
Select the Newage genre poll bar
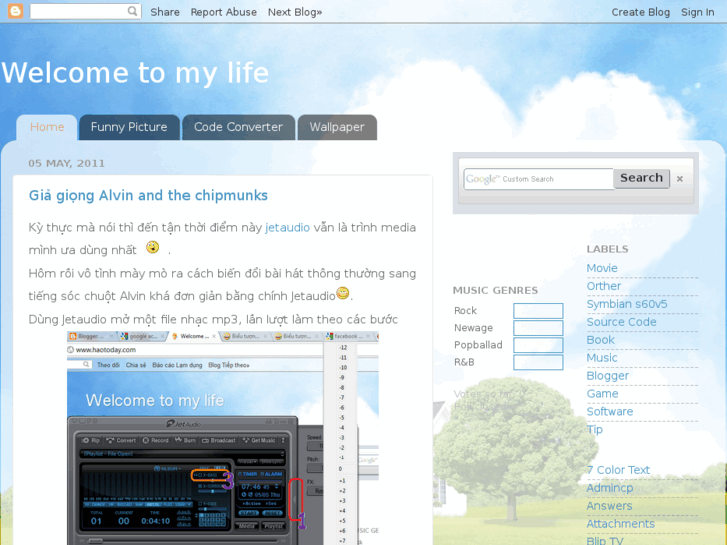(538, 327)
